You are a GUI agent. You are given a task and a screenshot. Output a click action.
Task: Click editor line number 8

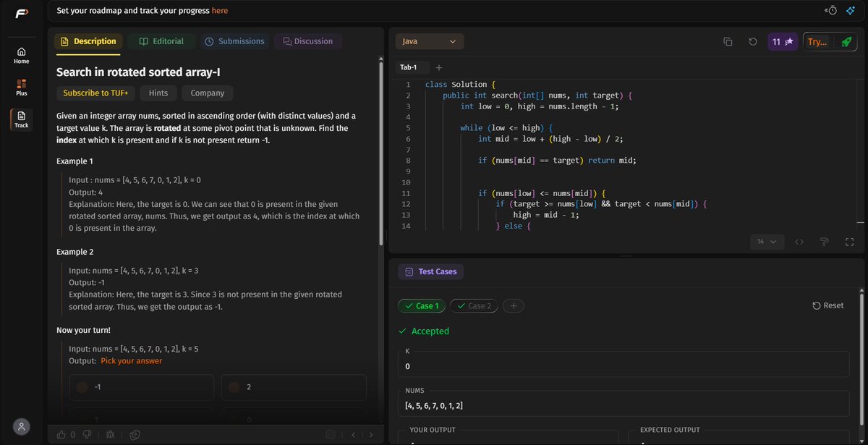tap(408, 161)
